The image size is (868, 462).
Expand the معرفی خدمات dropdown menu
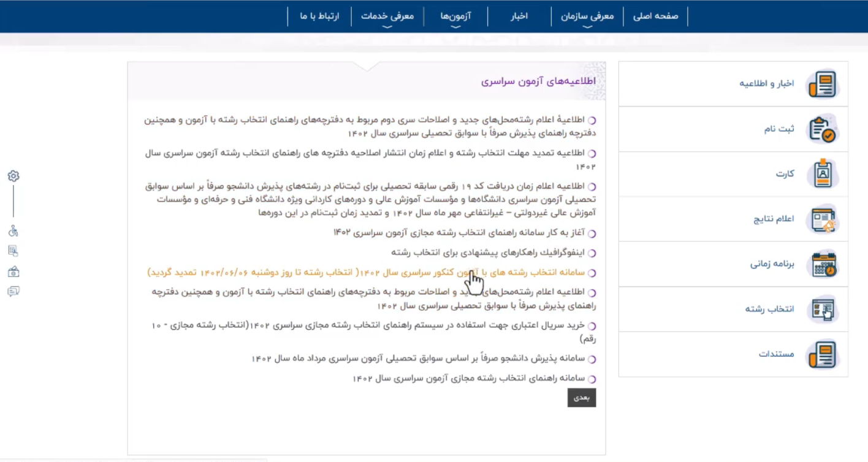point(387,17)
